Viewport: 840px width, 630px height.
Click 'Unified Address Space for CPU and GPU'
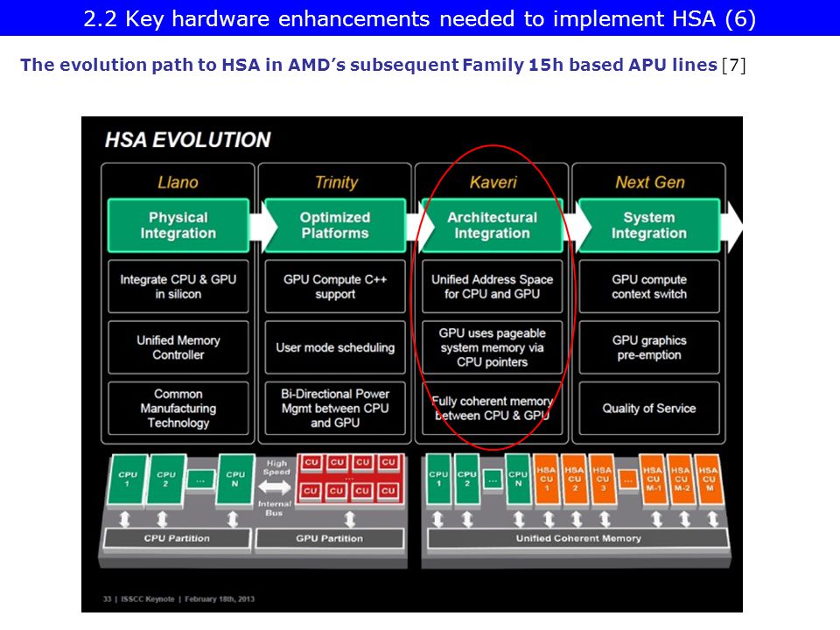[493, 287]
